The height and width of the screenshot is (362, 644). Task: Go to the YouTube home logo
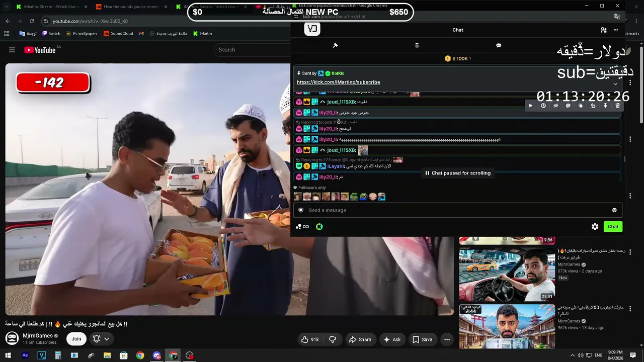(40, 50)
